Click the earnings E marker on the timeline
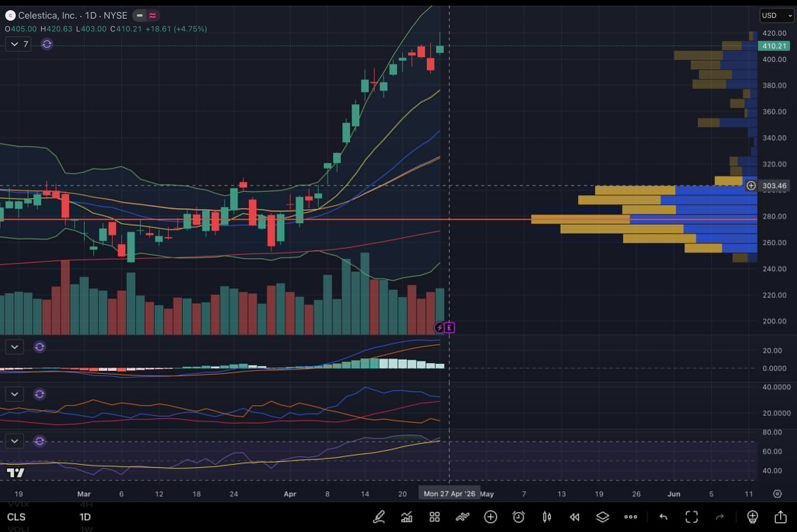The width and height of the screenshot is (797, 532). [449, 328]
